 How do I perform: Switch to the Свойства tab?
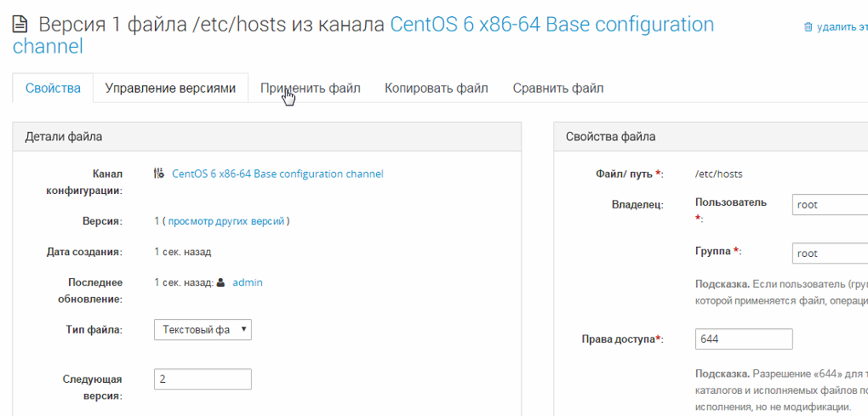[x=53, y=88]
